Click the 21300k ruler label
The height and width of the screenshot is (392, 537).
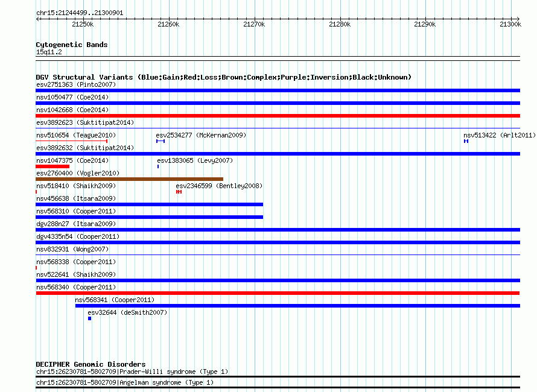(x=510, y=24)
